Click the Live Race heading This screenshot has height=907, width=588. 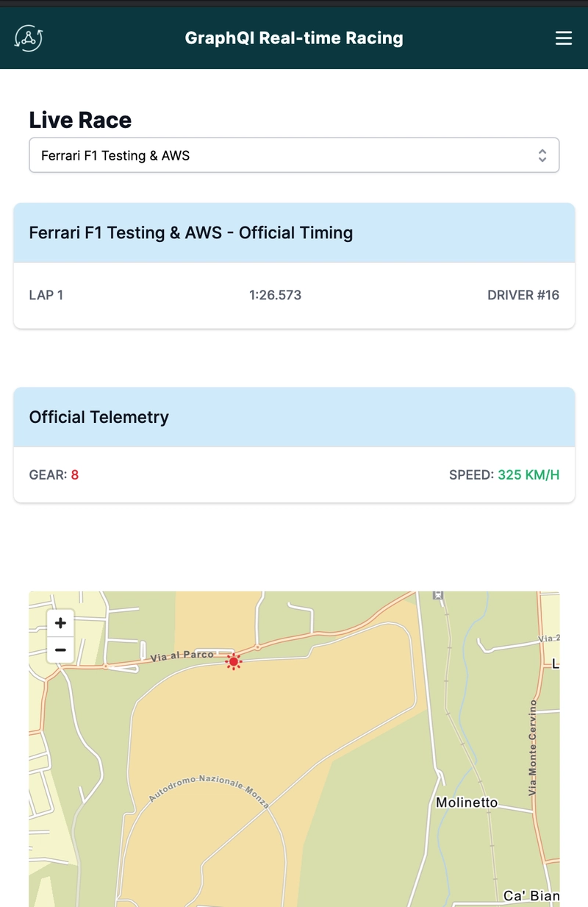coord(80,120)
